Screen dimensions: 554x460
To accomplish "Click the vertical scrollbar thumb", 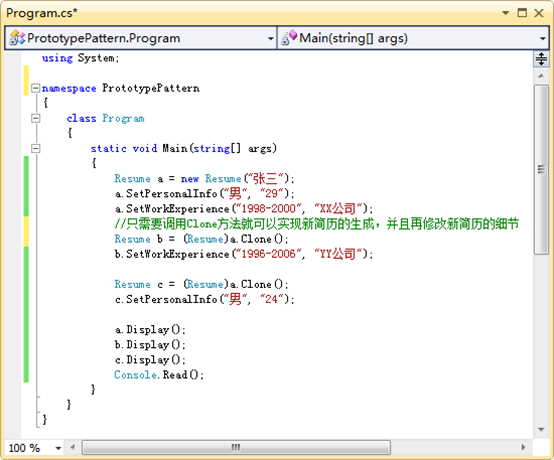I will coord(541,169).
